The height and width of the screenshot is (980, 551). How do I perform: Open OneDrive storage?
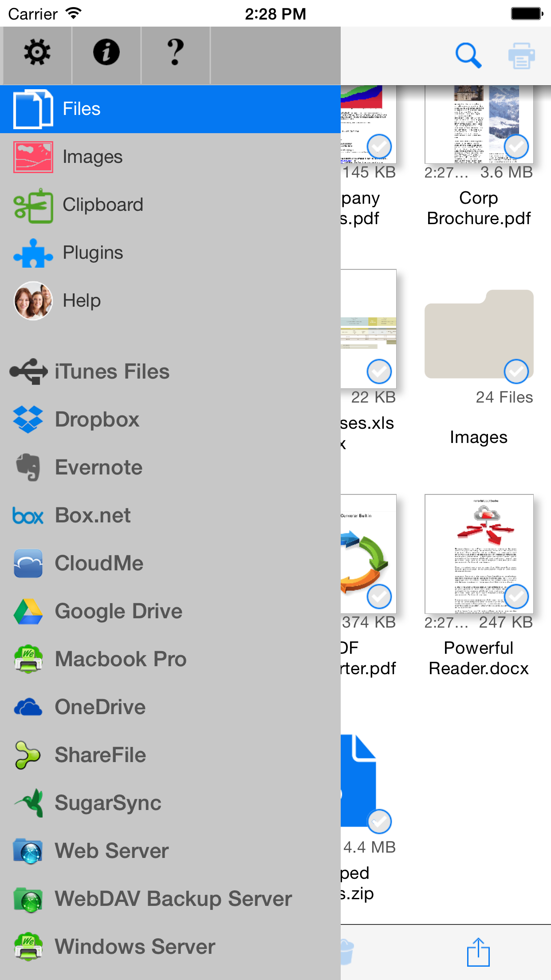170,707
